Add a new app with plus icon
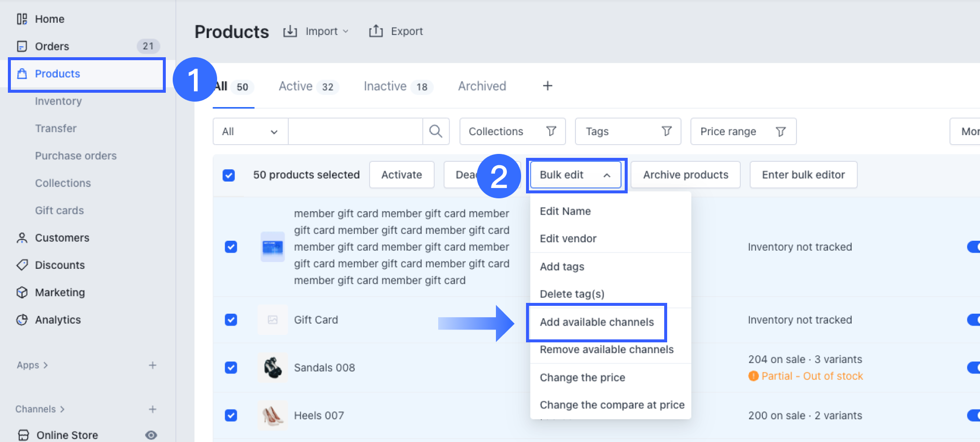 [152, 365]
